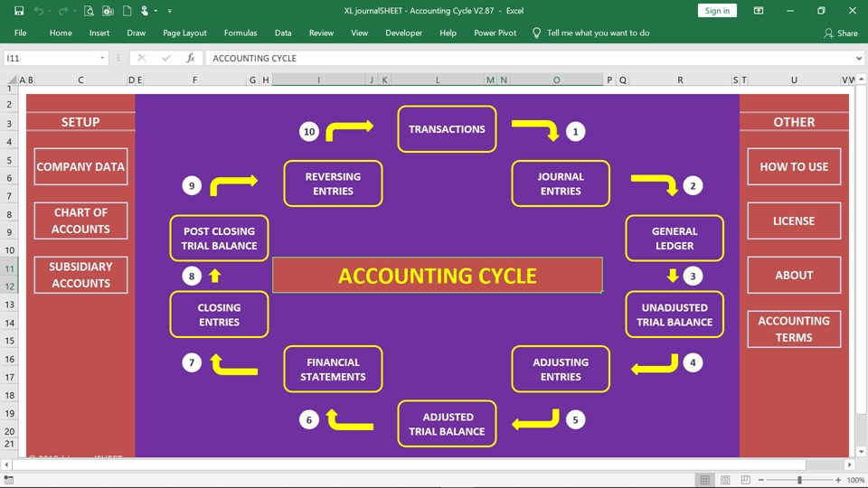Click the REVERSING ENTRIES box
The height and width of the screenshot is (488, 868).
pyautogui.click(x=333, y=183)
